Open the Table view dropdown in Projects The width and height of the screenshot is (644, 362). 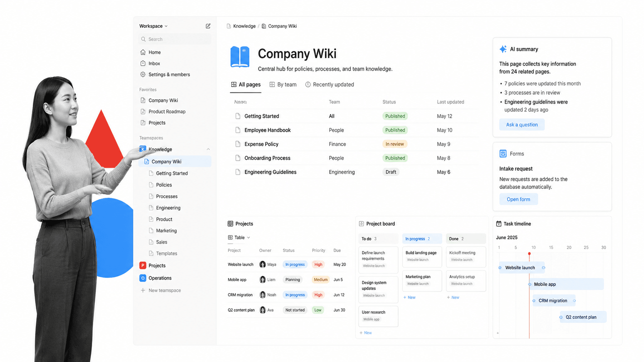coord(239,238)
